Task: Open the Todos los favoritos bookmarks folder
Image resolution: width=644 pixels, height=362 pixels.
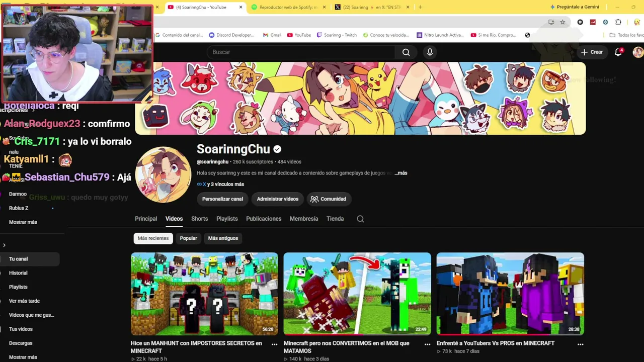Action: (626, 35)
